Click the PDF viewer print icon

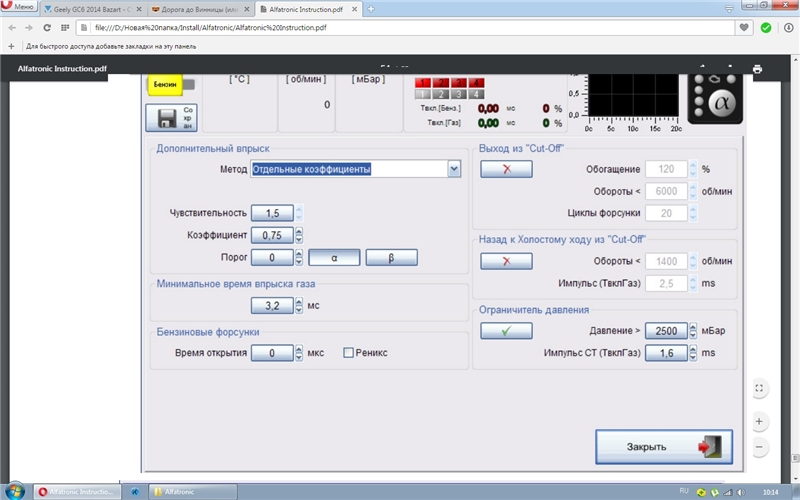(x=757, y=69)
